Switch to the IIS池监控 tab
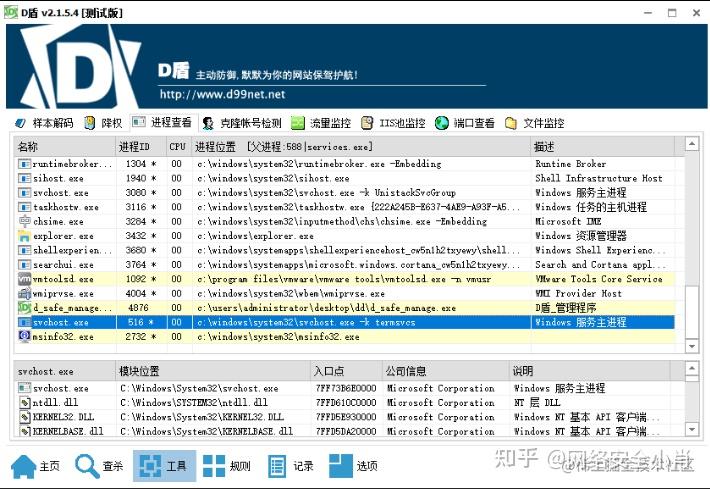Viewport: 710px width, 489px height. point(393,123)
